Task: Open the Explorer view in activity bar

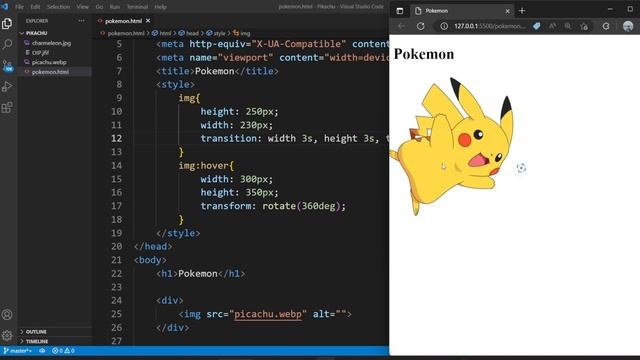Action: pos(7,23)
